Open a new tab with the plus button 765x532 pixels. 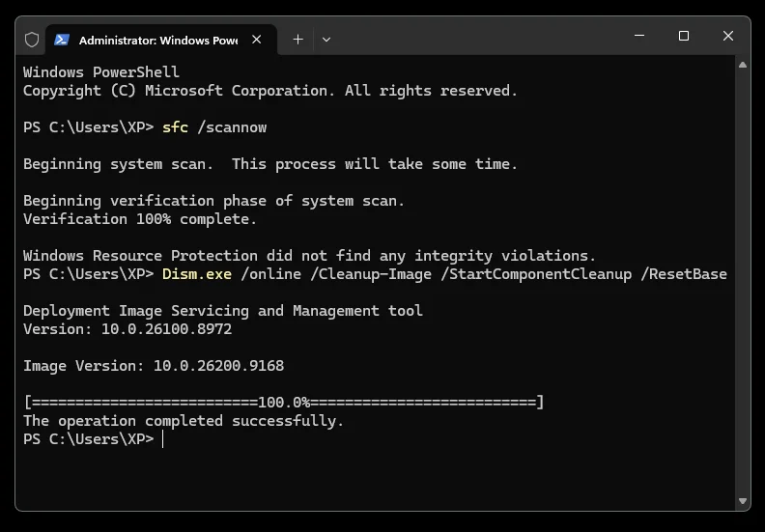[x=297, y=40]
